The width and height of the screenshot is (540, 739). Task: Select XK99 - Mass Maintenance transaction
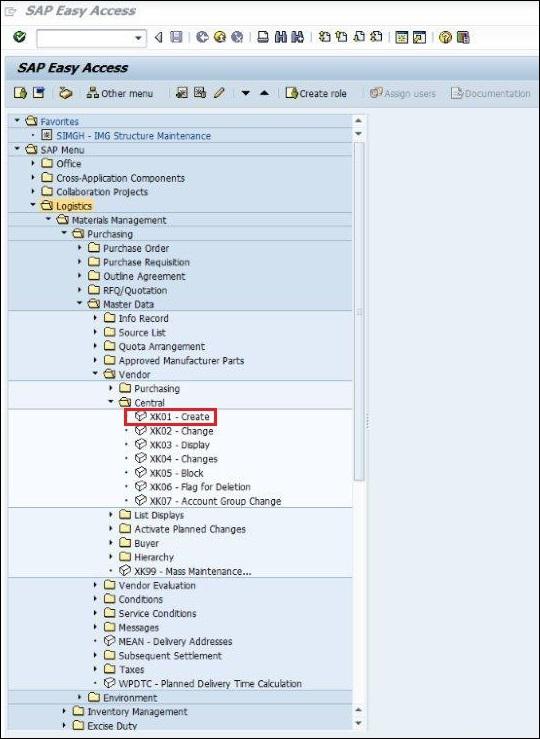[193, 571]
